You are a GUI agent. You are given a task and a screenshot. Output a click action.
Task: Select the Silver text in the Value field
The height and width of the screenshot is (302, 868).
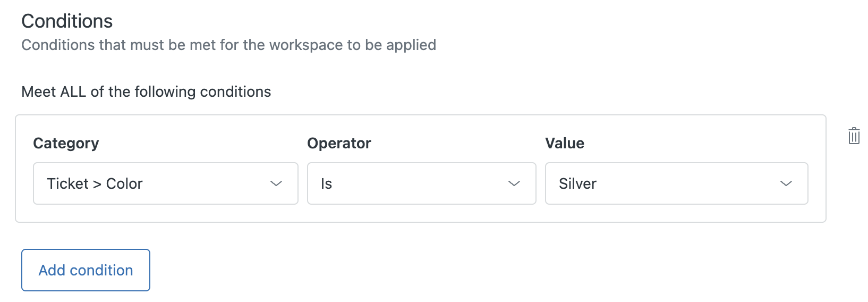point(577,183)
